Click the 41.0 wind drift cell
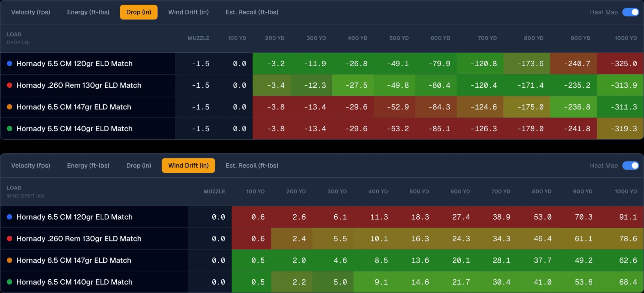The height and width of the screenshot is (293, 644). (x=538, y=282)
